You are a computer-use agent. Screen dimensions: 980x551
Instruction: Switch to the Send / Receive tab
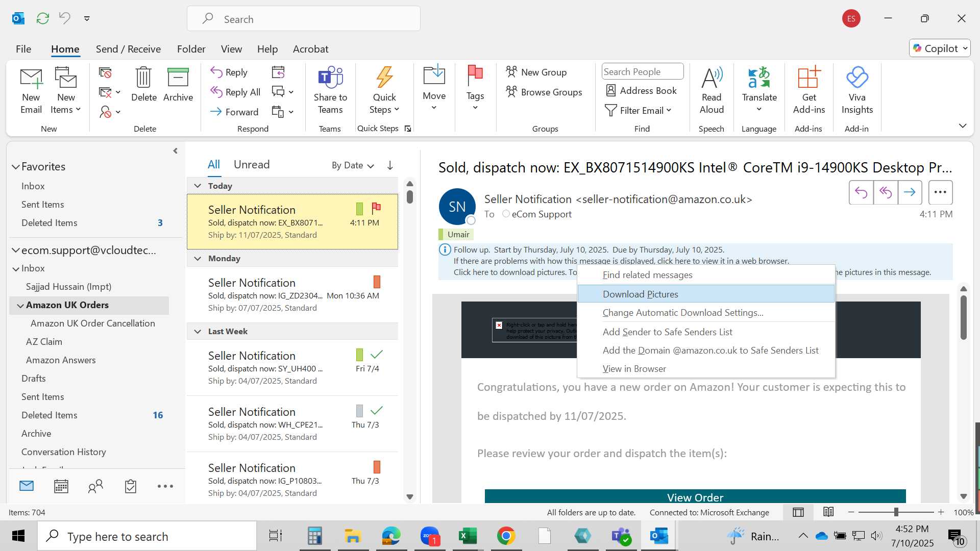[128, 49]
